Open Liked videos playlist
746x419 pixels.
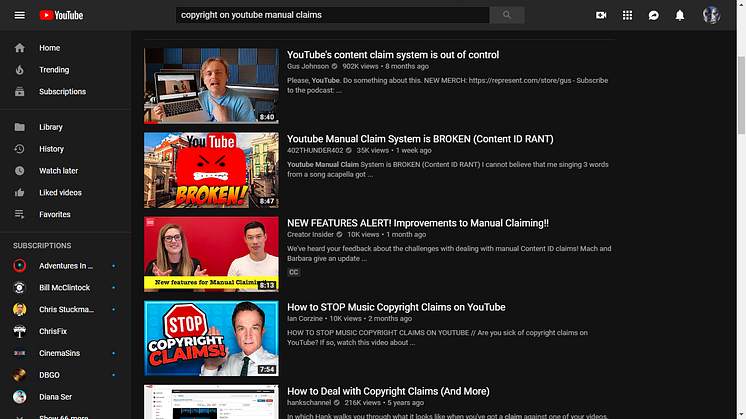[60, 192]
